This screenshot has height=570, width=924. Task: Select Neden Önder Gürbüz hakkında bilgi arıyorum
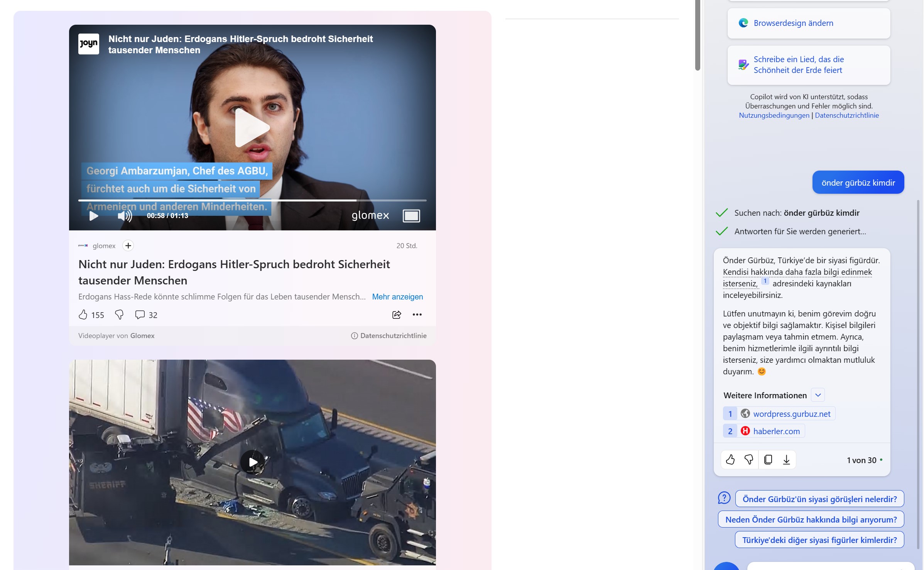tap(811, 519)
